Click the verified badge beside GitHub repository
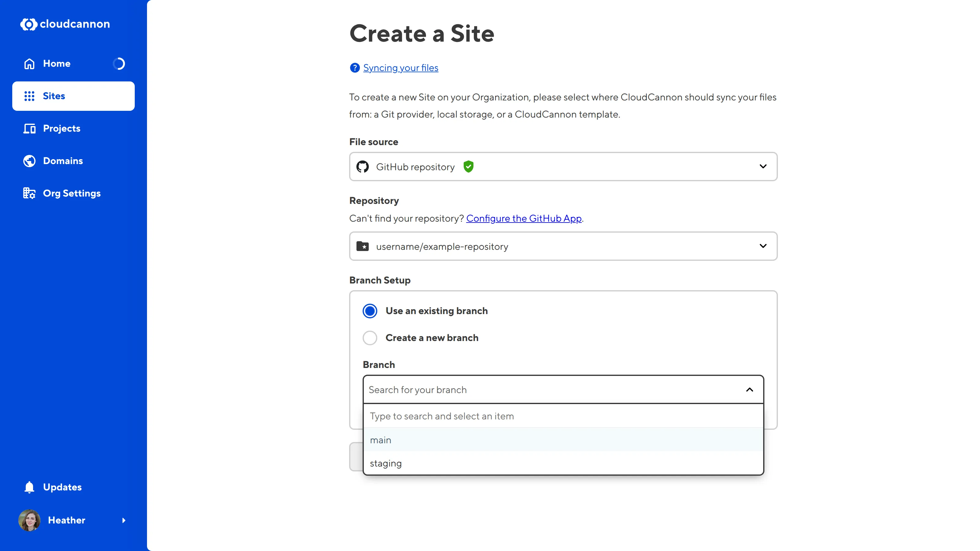 (x=468, y=167)
